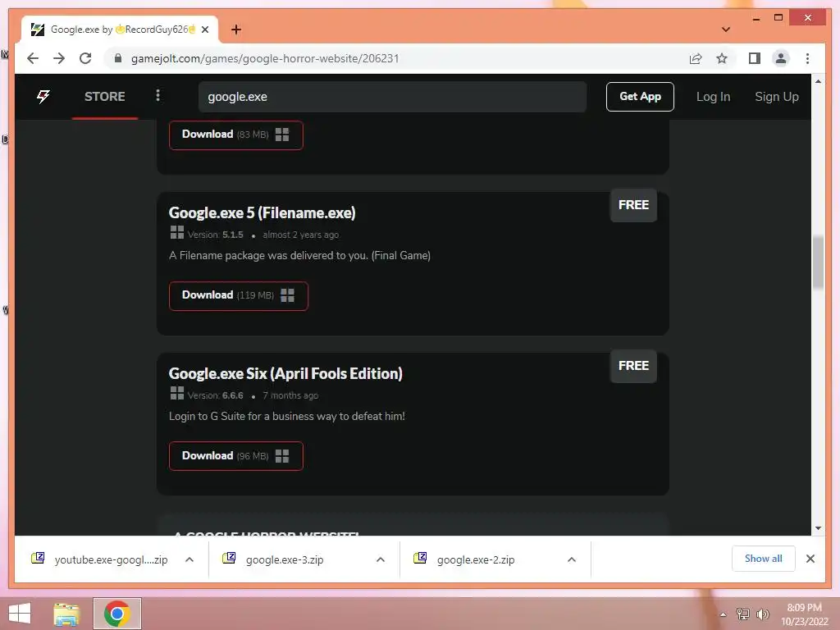The width and height of the screenshot is (840, 630).
Task: Click the page scroll up arrow
Action: (818, 81)
